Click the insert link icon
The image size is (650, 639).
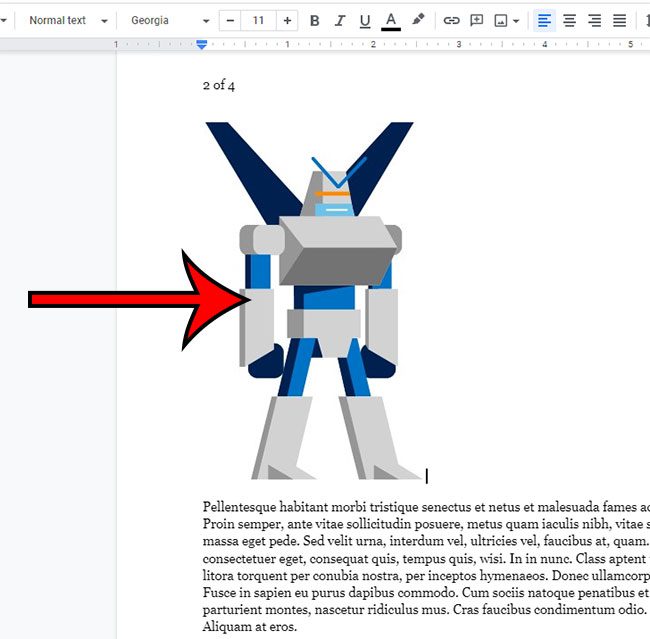452,20
